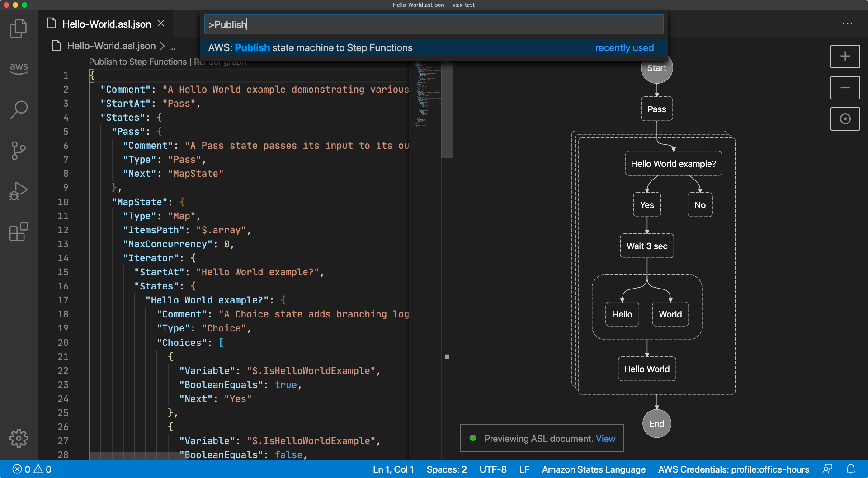Open the Manage settings gear

click(19, 438)
